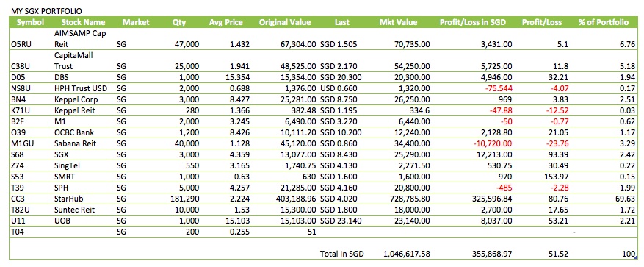
Task: Click the StarHub stock name cell
Action: pos(67,200)
